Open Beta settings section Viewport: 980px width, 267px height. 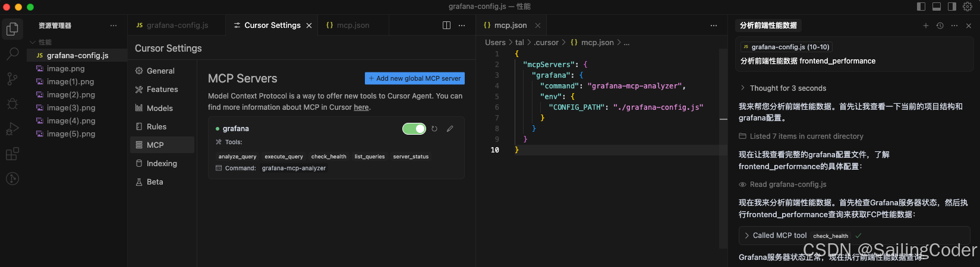click(x=162, y=182)
